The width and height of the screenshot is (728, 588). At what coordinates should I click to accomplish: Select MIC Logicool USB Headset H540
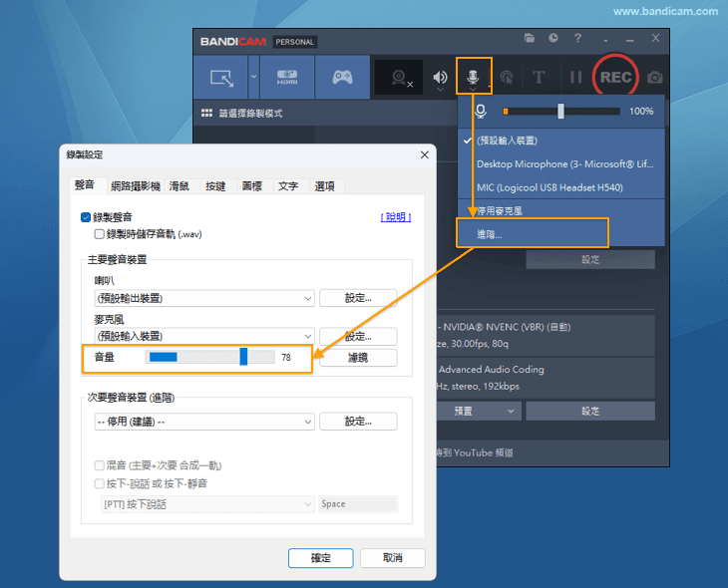point(561,187)
